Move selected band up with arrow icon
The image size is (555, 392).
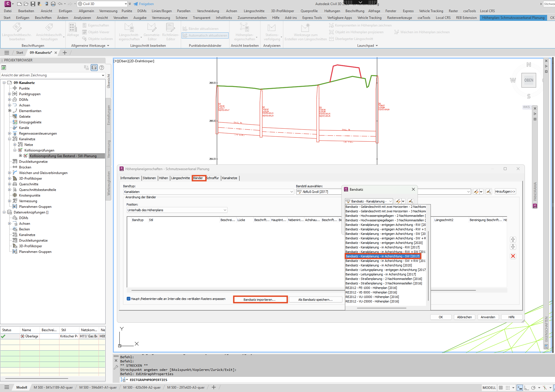(x=513, y=239)
